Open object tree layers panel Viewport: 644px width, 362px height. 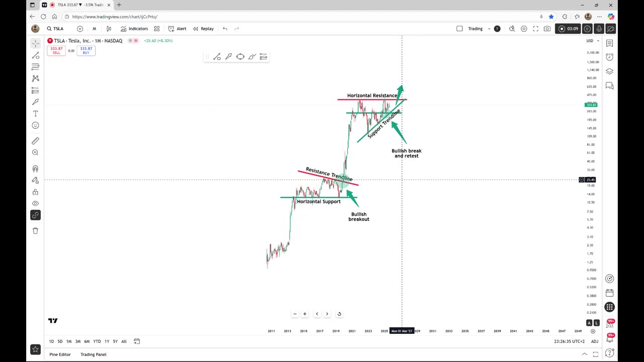[x=609, y=71]
